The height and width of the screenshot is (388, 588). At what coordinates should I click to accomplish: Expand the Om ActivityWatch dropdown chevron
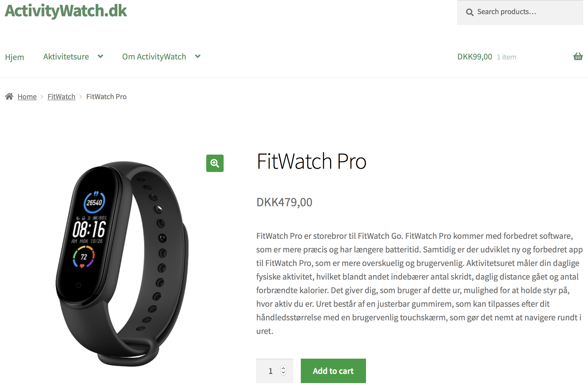click(x=198, y=56)
